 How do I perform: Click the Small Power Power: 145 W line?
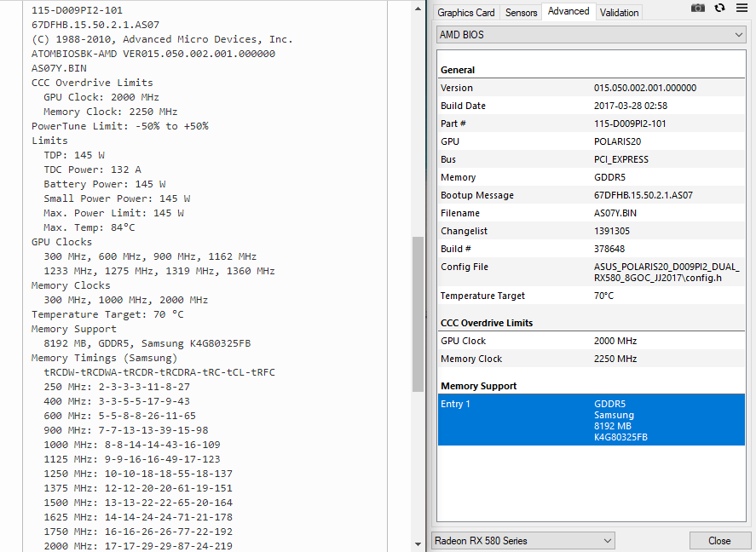(x=117, y=198)
